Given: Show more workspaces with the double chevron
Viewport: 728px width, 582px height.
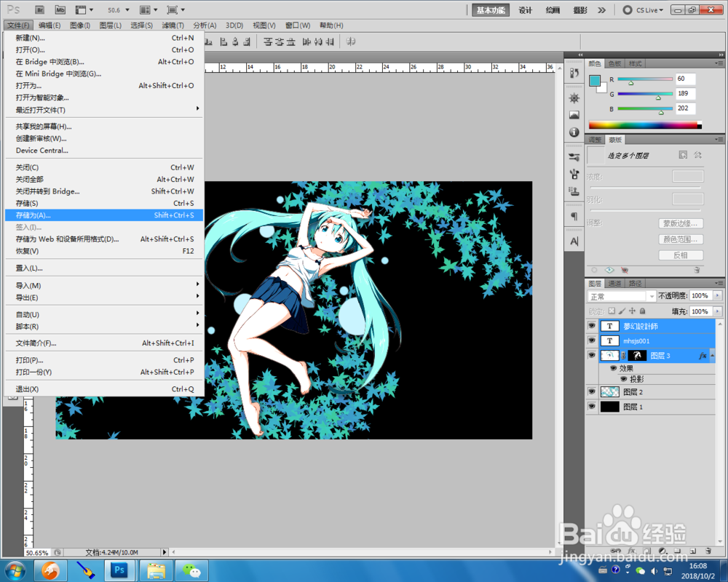Looking at the screenshot, I should (x=602, y=10).
